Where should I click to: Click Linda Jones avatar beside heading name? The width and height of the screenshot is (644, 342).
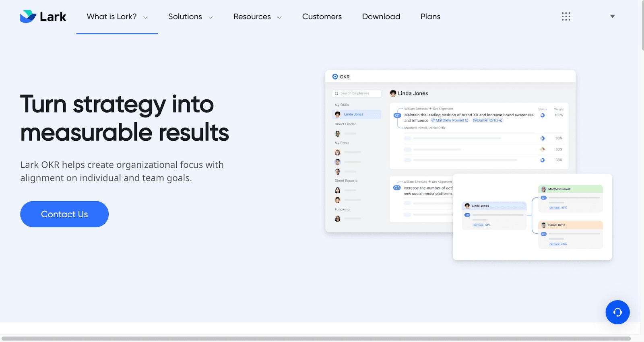393,93
